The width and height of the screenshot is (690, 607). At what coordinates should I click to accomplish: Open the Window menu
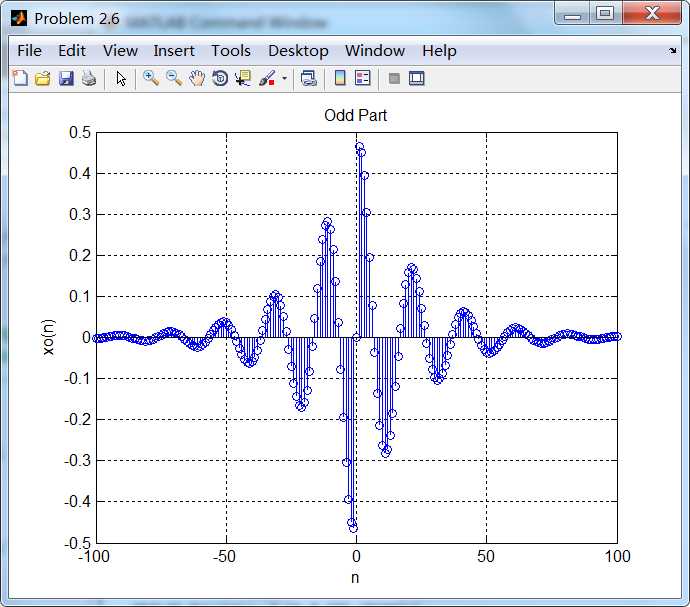click(375, 51)
